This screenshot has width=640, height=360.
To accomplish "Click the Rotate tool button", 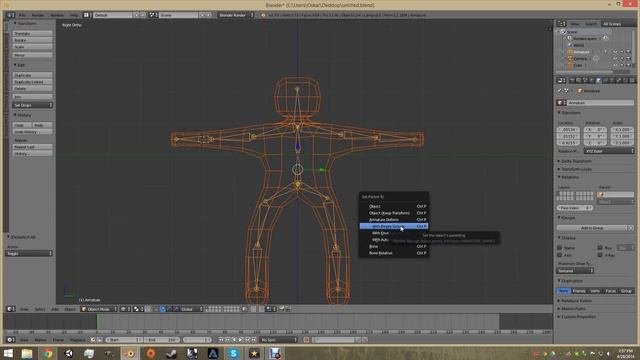I will pos(32,40).
